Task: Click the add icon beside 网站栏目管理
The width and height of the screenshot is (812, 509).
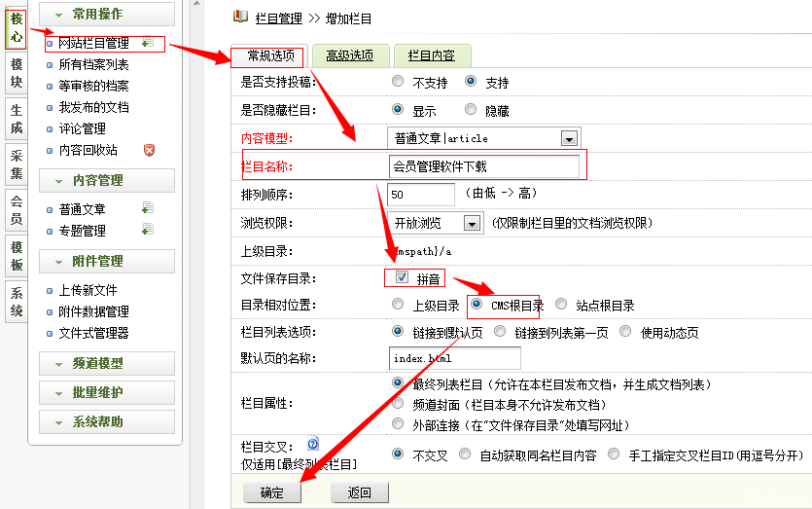Action: [x=147, y=43]
